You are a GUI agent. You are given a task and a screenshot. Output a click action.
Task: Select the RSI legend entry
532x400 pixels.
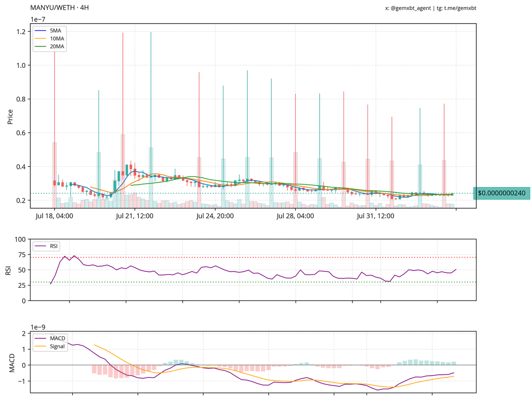(x=46, y=246)
